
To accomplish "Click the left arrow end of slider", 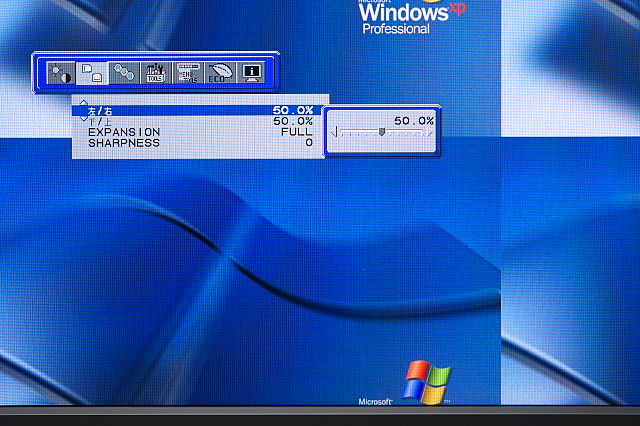I will coord(334,131).
